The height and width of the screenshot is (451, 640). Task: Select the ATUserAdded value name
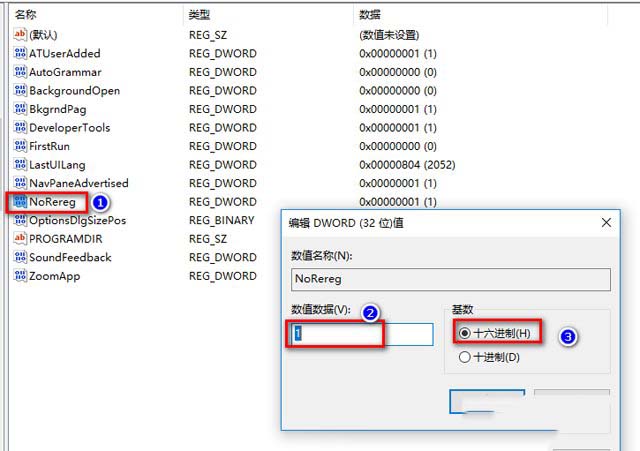(x=64, y=53)
